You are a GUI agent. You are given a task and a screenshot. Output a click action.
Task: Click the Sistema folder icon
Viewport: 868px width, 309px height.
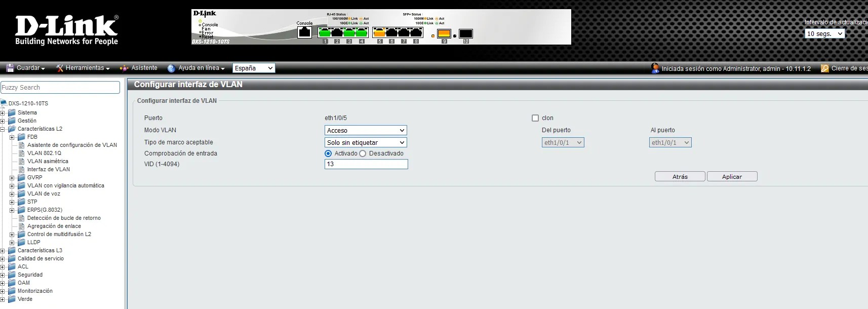12,112
